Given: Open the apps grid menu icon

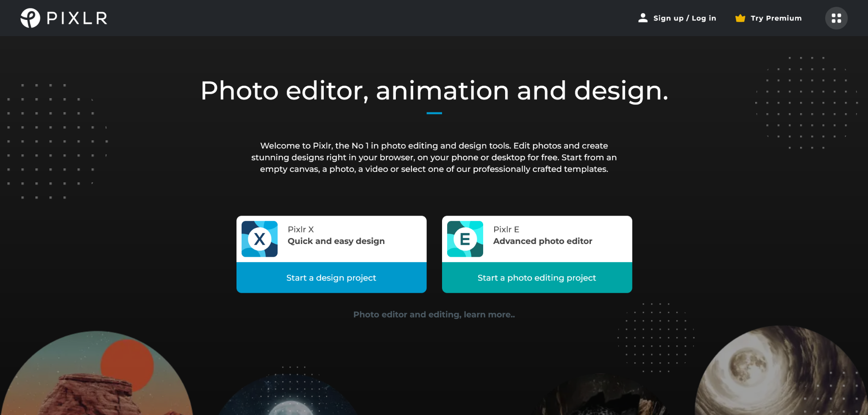Looking at the screenshot, I should click(x=836, y=18).
